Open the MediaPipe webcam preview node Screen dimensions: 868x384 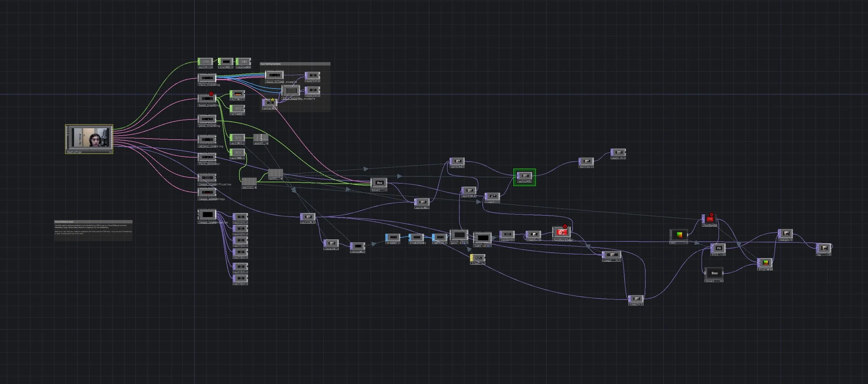tap(89, 137)
